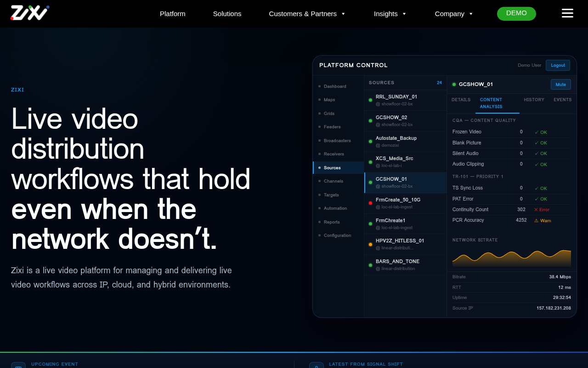Select Channels in the sidebar
588x368 pixels.
click(339, 181)
